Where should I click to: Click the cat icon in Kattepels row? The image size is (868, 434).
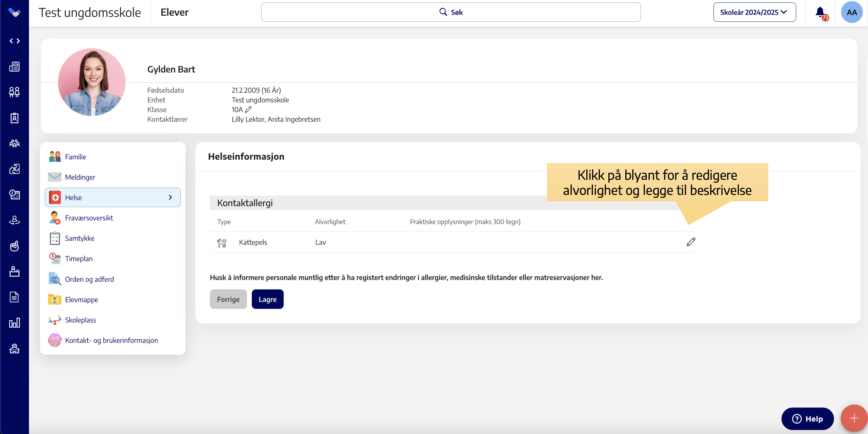[222, 243]
